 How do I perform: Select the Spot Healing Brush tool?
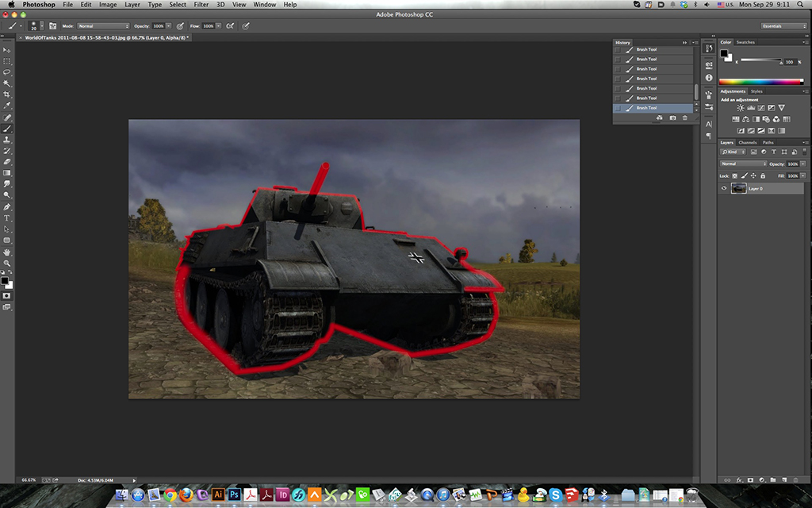tap(6, 117)
